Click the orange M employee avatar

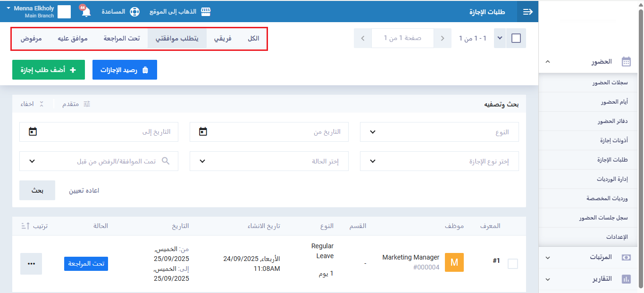point(454,262)
